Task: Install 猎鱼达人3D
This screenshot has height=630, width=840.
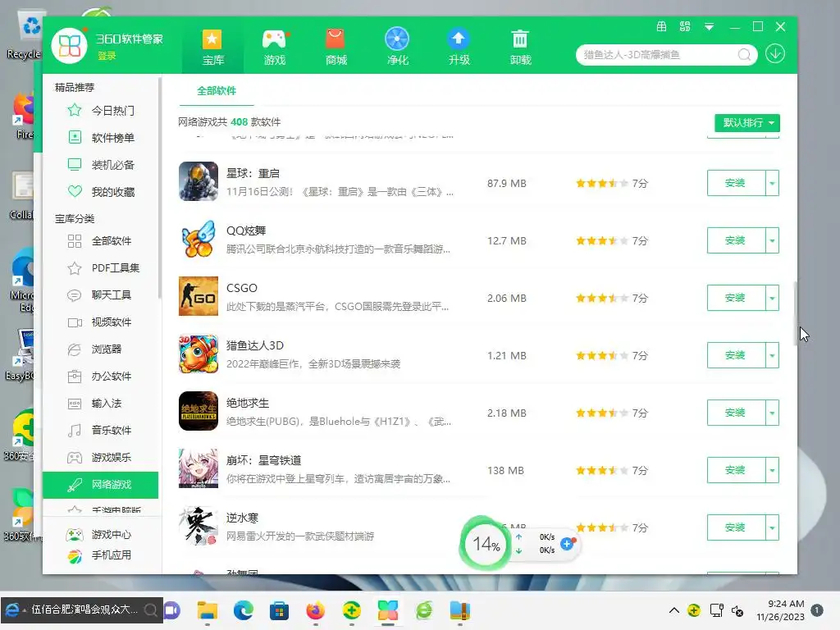Action: (736, 355)
